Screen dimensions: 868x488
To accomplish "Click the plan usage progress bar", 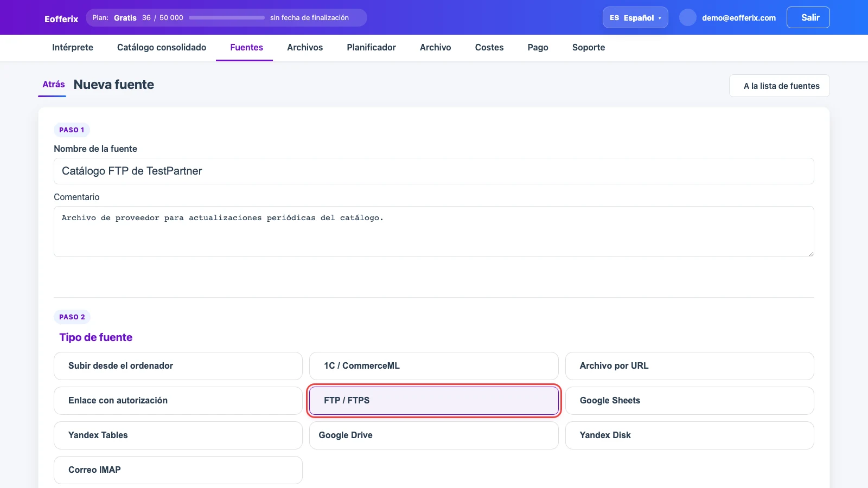I will (227, 18).
